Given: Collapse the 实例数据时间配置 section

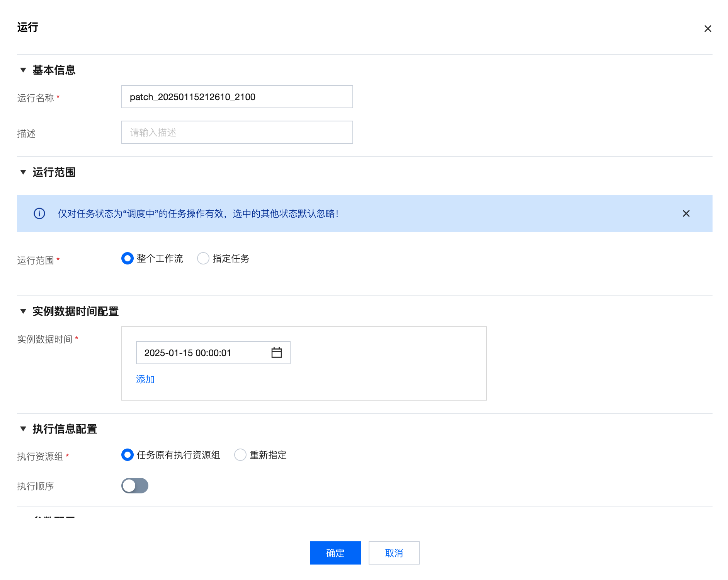Looking at the screenshot, I should 23,311.
